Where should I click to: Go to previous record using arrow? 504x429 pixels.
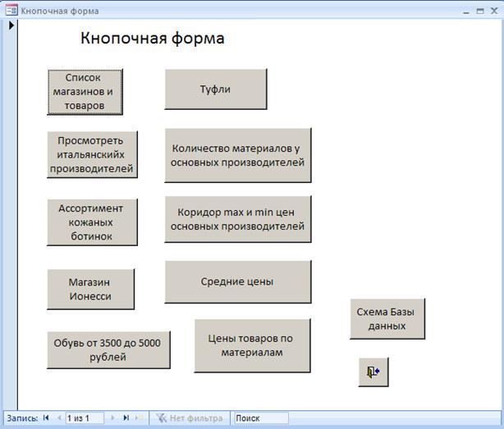pos(58,418)
